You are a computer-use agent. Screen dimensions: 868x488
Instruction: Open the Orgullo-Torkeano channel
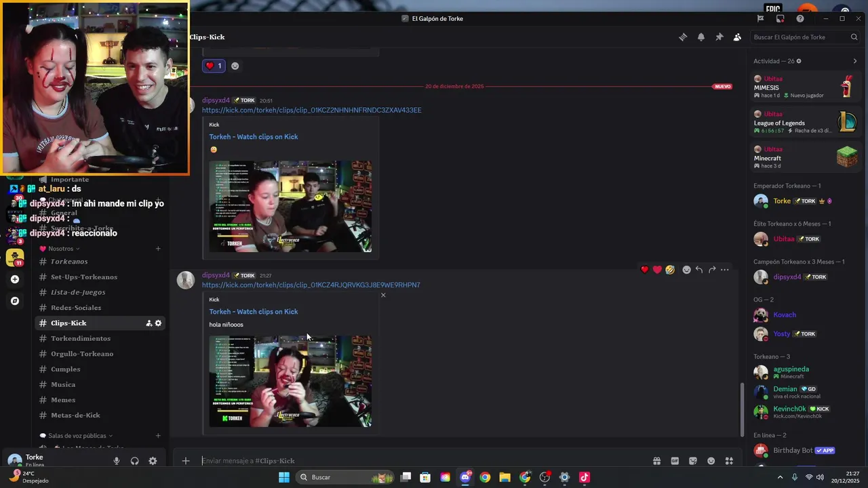(100, 354)
